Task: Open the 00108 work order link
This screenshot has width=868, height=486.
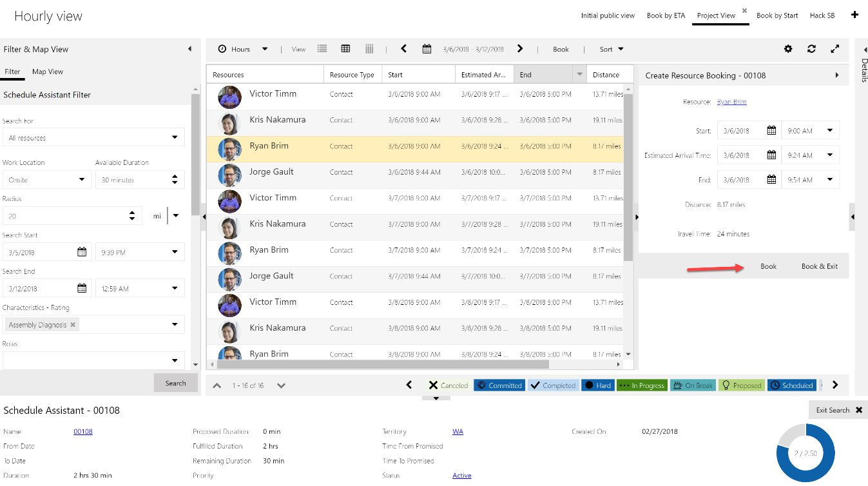Action: pos(82,431)
